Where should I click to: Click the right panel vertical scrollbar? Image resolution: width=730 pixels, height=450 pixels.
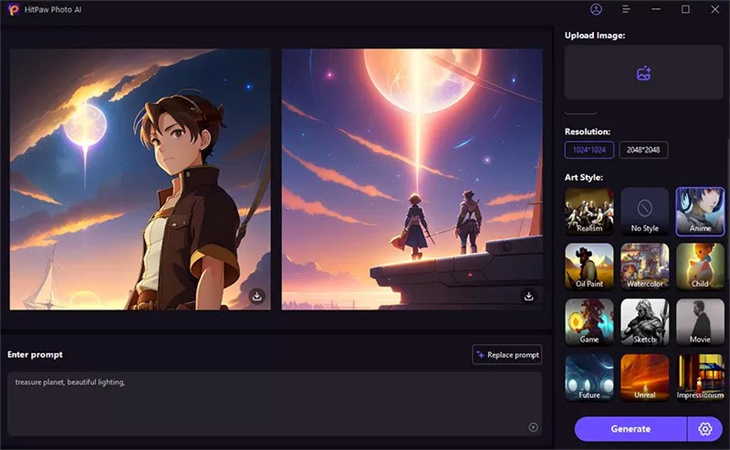(x=727, y=200)
